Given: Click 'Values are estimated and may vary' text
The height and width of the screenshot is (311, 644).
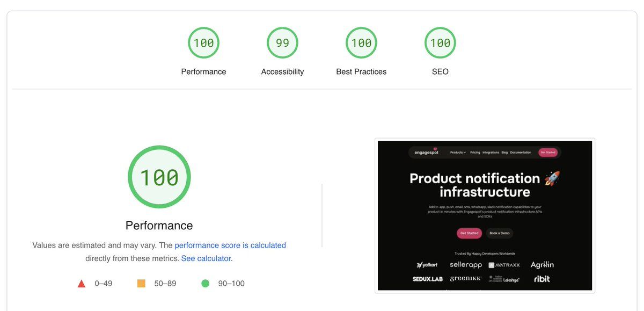Looking at the screenshot, I should click(x=94, y=245).
